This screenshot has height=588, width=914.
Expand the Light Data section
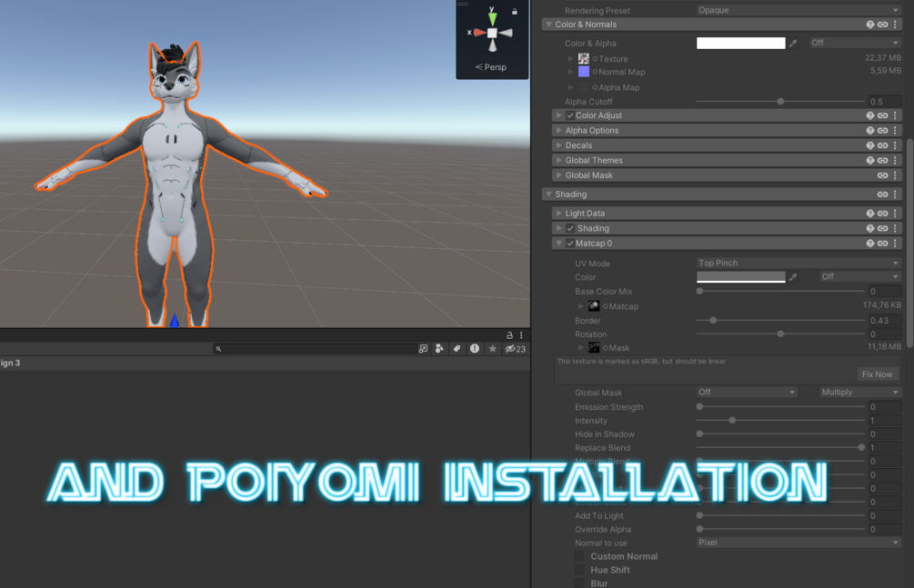(559, 214)
